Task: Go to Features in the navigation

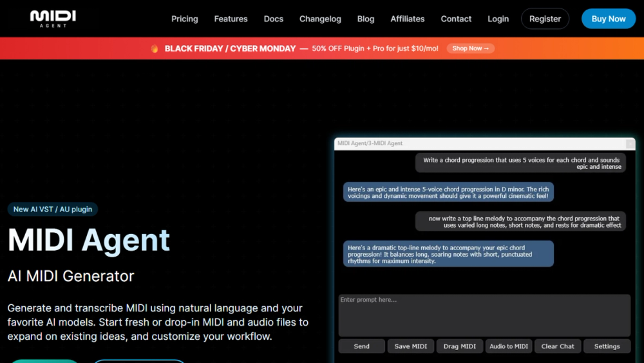Action: pyautogui.click(x=231, y=19)
